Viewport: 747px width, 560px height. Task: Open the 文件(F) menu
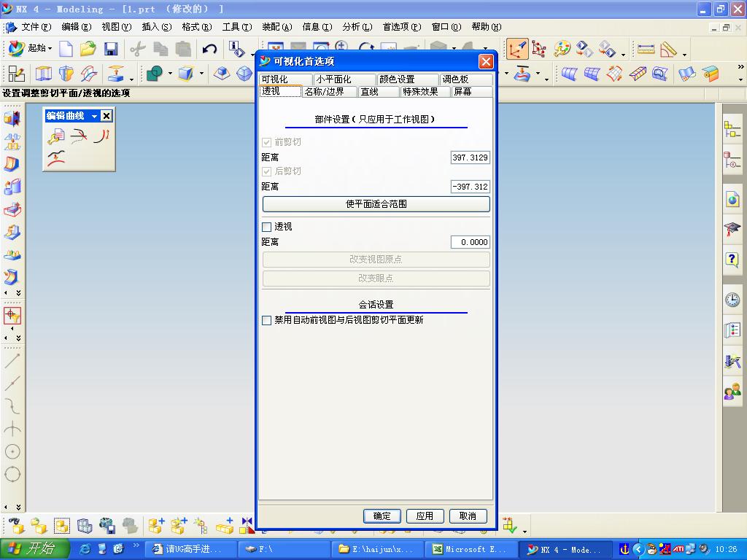[x=36, y=27]
